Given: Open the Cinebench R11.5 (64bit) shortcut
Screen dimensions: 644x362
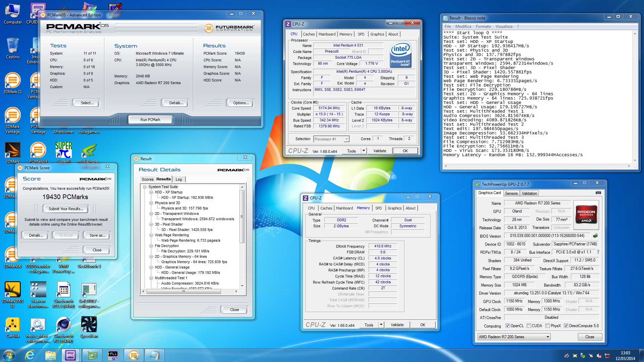Looking at the screenshot, I should pos(63,295).
